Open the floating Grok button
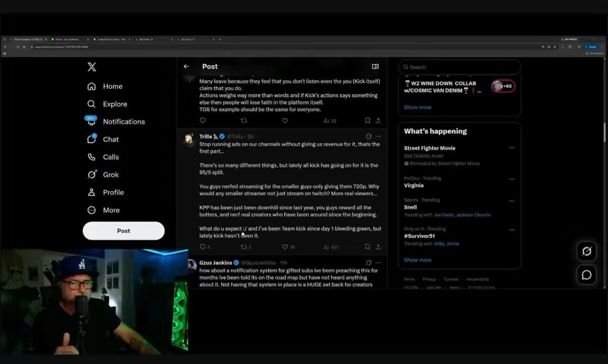The image size is (608, 364). [586, 251]
